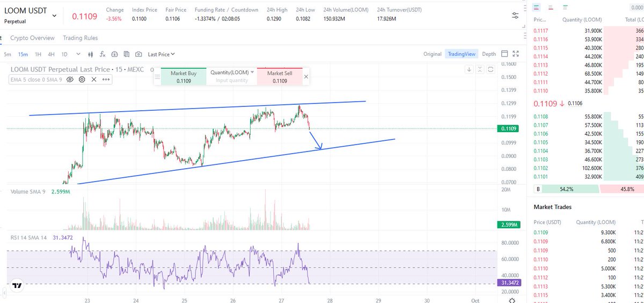Open the chart templates icon next to the camera
The height and width of the screenshot is (303, 644).
tap(127, 54)
